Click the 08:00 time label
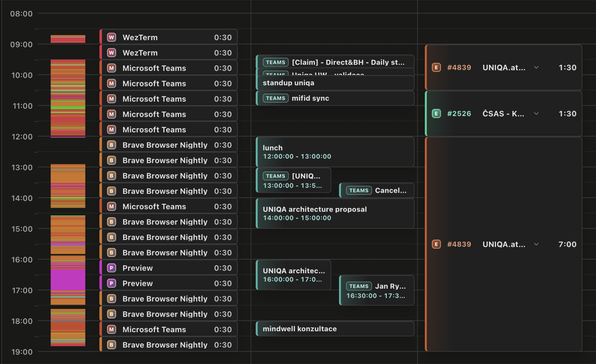Viewport: 596px width, 364px height. [x=21, y=14]
